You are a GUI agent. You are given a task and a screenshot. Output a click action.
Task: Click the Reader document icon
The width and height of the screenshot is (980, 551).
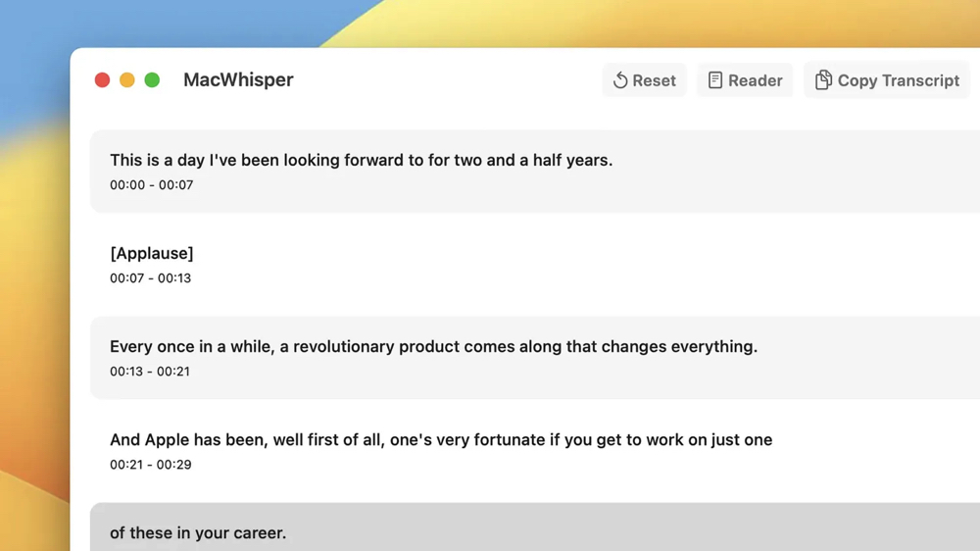tap(715, 80)
